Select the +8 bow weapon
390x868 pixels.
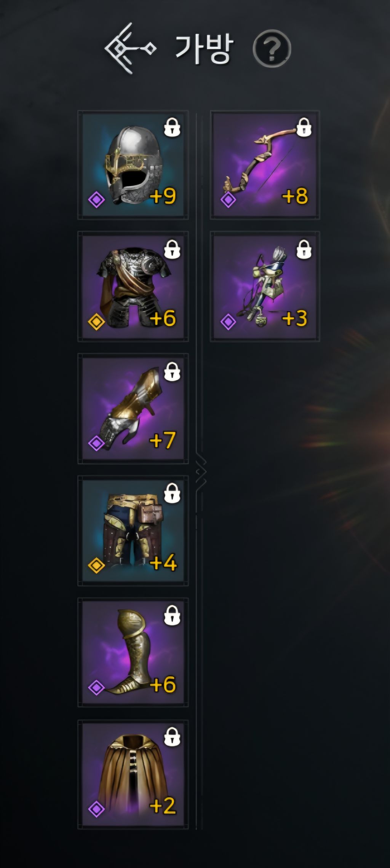265,165
